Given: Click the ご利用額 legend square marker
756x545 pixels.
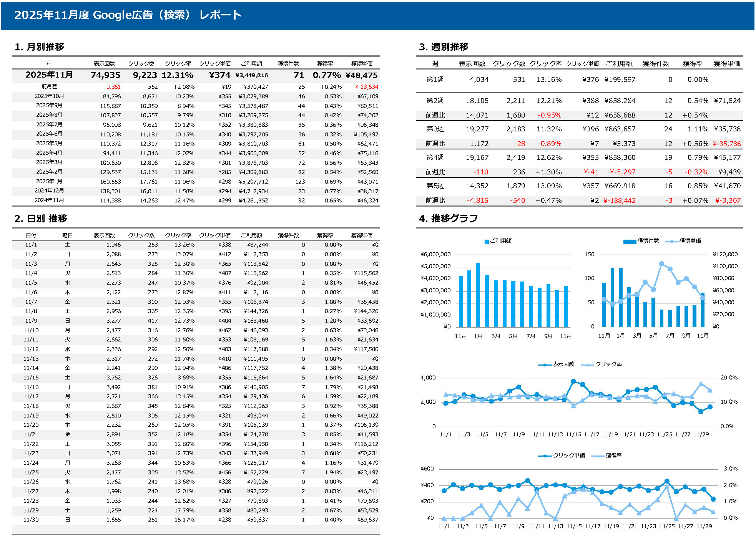Looking at the screenshot, I should 487,241.
